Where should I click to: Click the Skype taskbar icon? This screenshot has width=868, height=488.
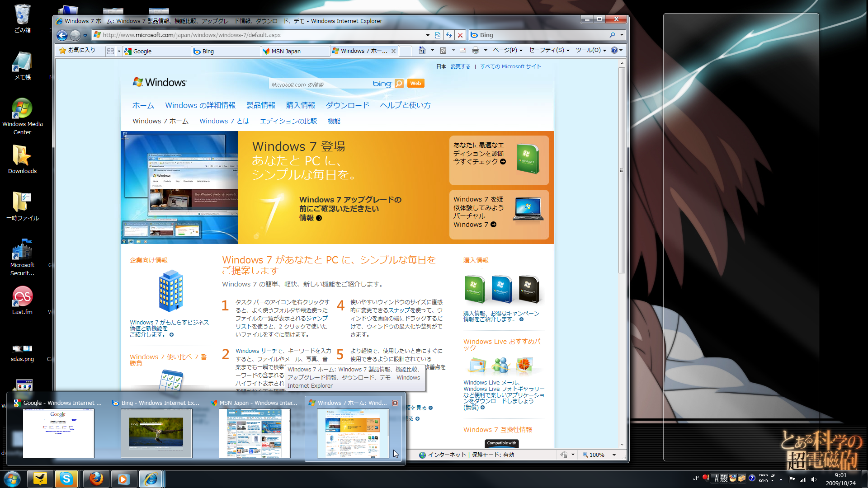(66, 479)
